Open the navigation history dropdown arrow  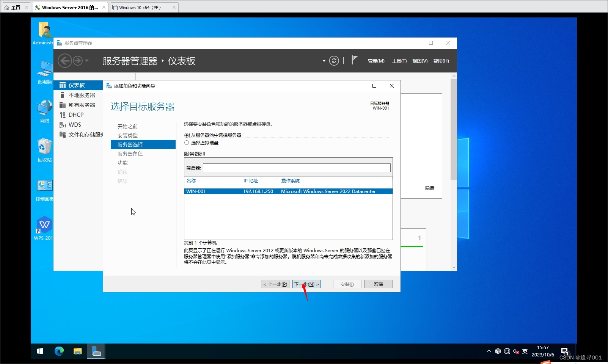(87, 61)
